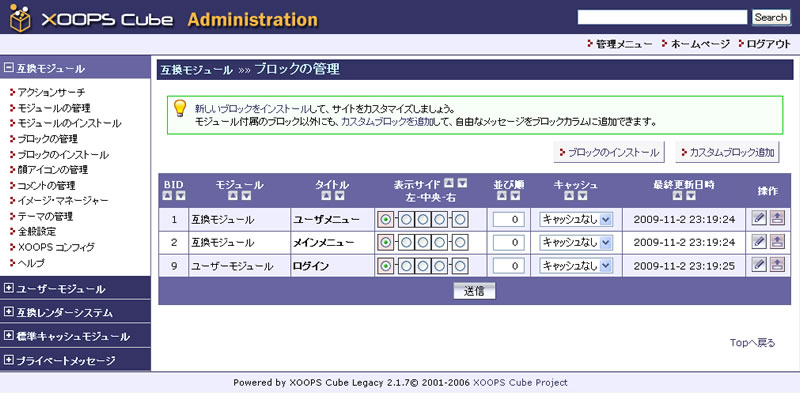Sort キャッシュ column ascending
This screenshot has width=800, height=400.
569,196
